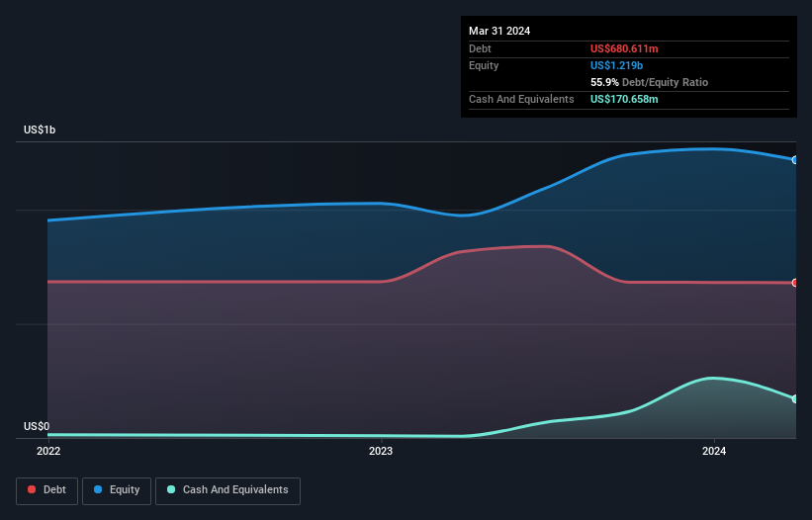Click the US$1b y-axis label
The image size is (812, 520).
(x=40, y=130)
